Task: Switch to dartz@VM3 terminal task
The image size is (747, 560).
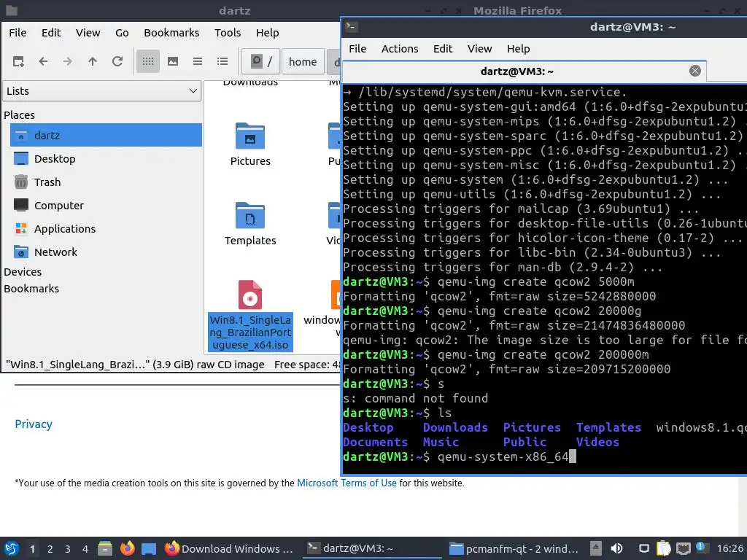Action: pyautogui.click(x=373, y=548)
